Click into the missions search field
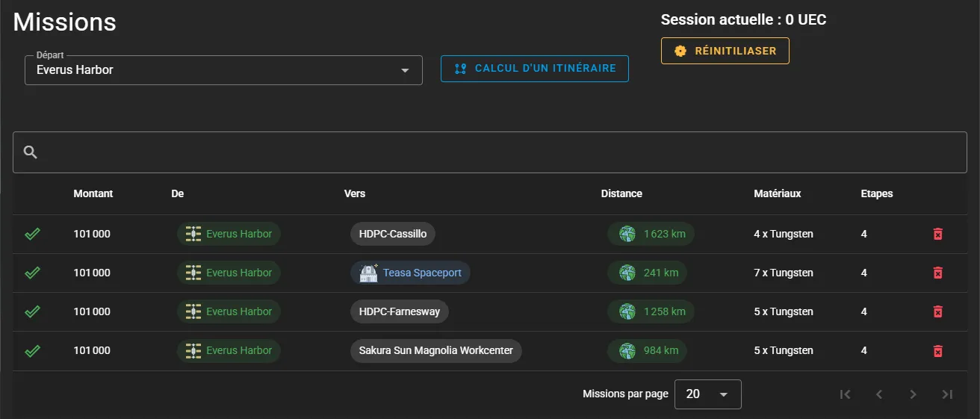Screen dimensions: 980x419 point(500,152)
